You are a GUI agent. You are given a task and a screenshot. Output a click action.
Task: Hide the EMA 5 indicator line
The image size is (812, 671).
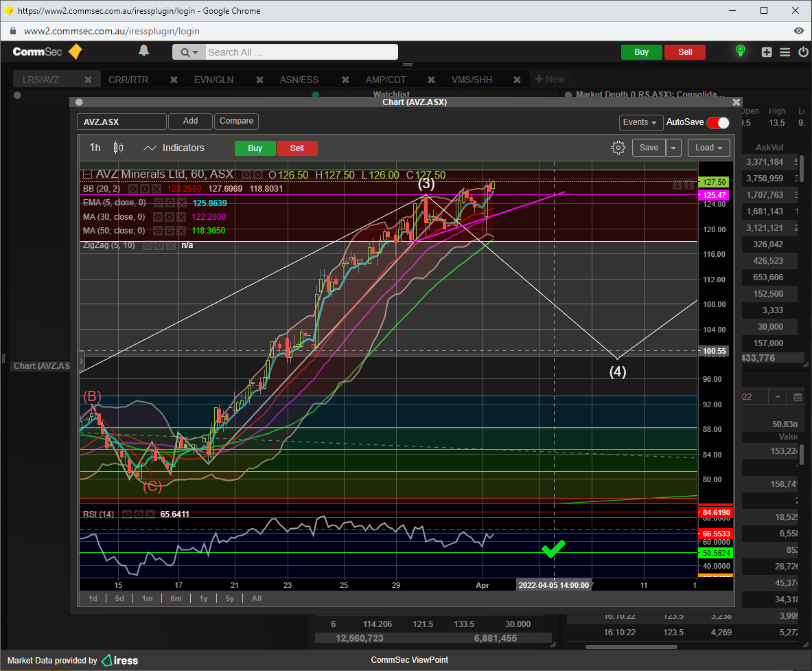click(x=158, y=203)
